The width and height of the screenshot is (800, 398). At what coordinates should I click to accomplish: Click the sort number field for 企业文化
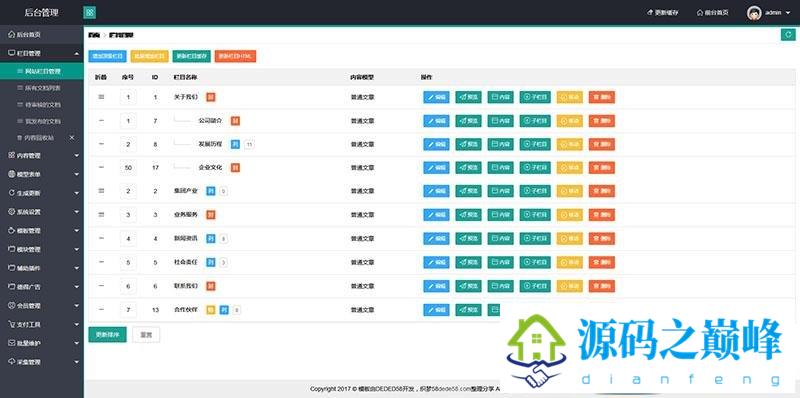click(128, 168)
